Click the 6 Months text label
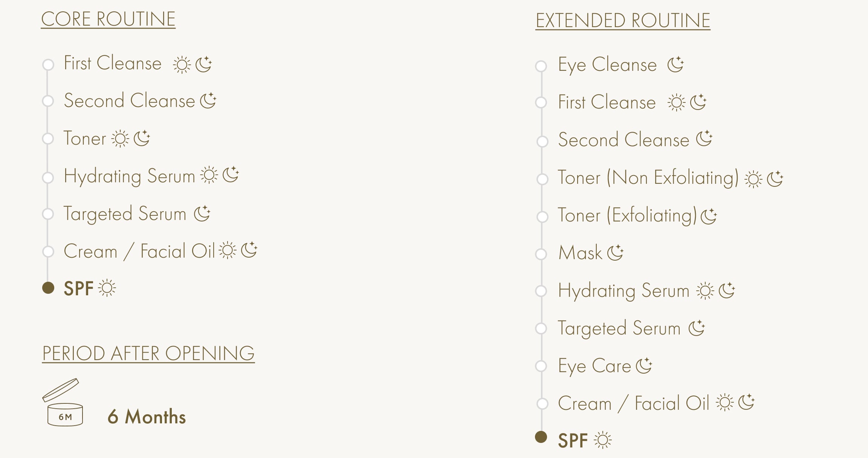868x458 pixels. click(147, 417)
